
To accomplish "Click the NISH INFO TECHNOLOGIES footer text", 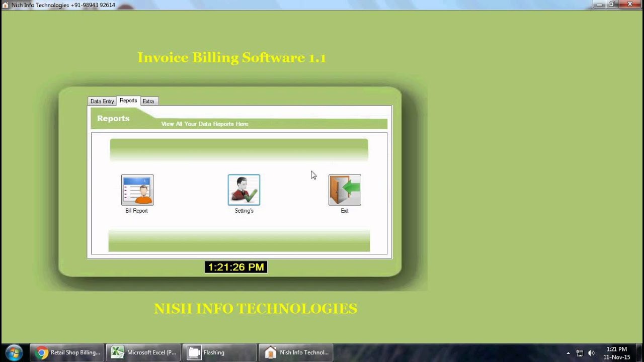I will coord(256,308).
